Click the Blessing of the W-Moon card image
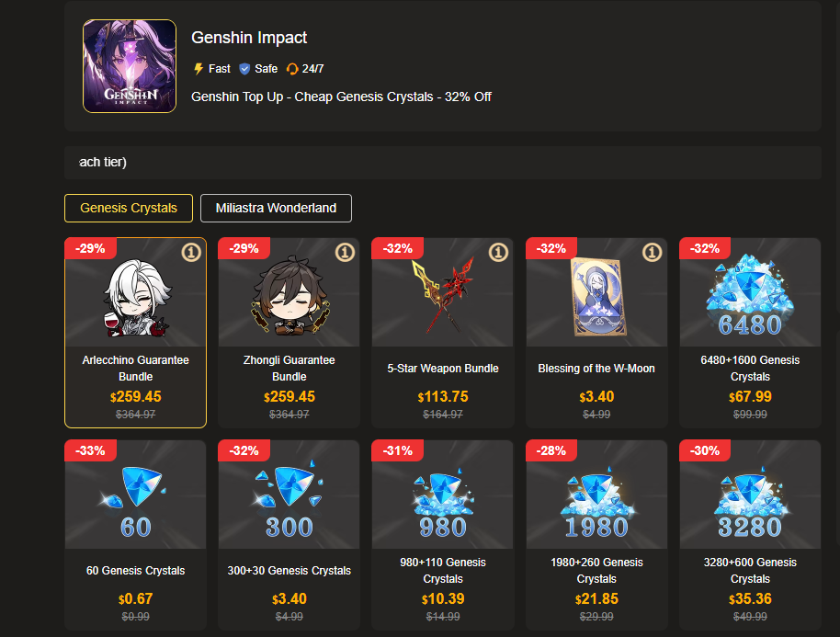Image resolution: width=840 pixels, height=637 pixels. [x=598, y=297]
